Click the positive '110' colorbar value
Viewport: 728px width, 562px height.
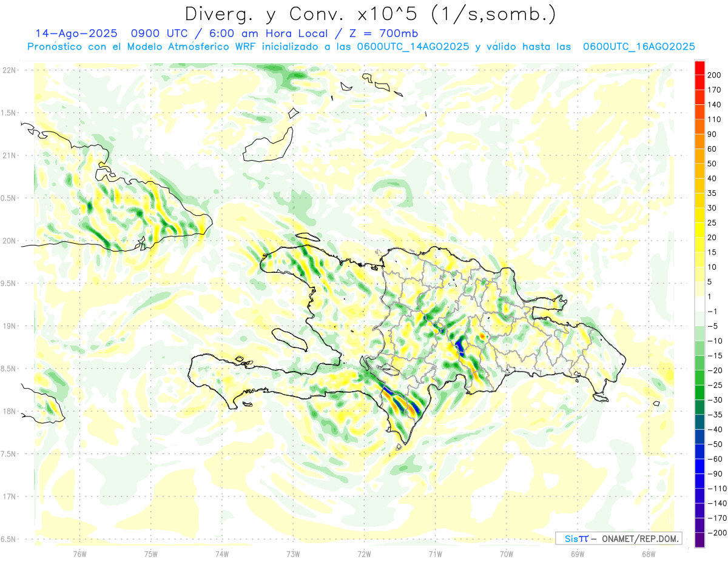coord(715,119)
